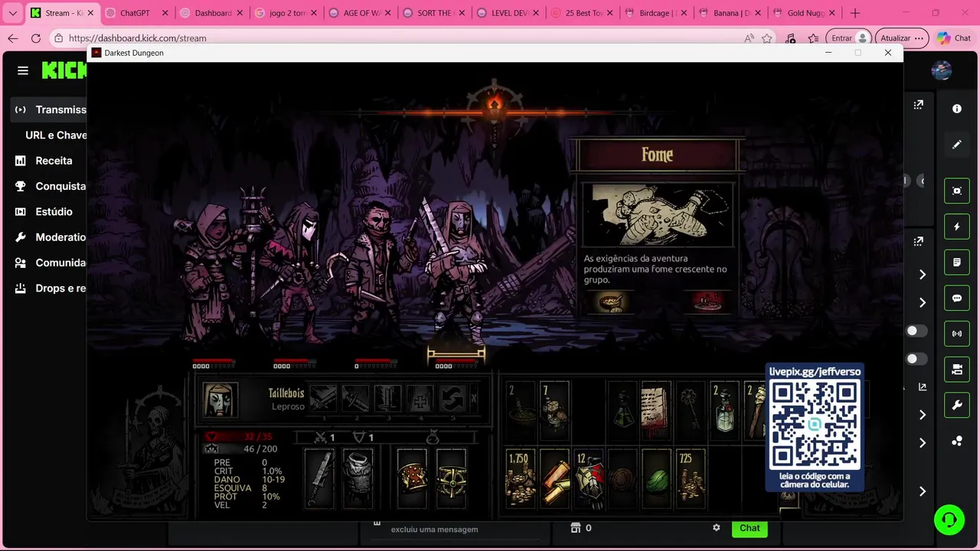Switch to the ChatGPT browser tab
The width and height of the screenshot is (980, 551).
click(136, 13)
